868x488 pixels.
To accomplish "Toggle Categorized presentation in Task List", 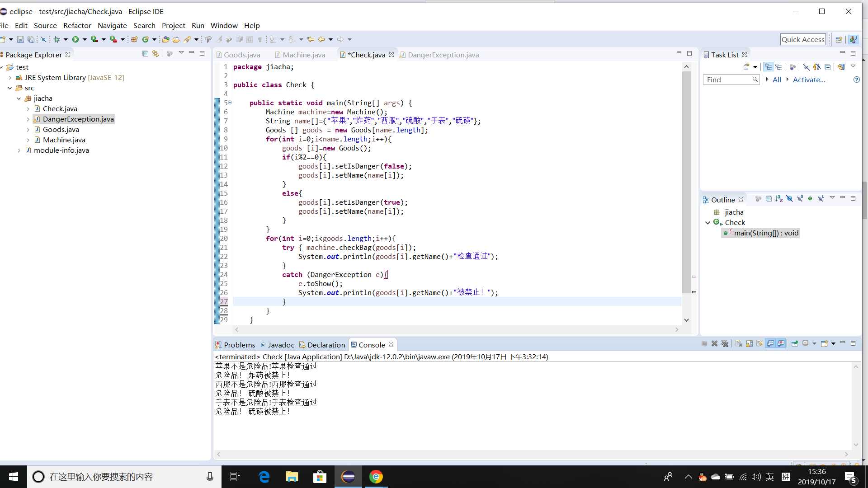I will pos(768,67).
